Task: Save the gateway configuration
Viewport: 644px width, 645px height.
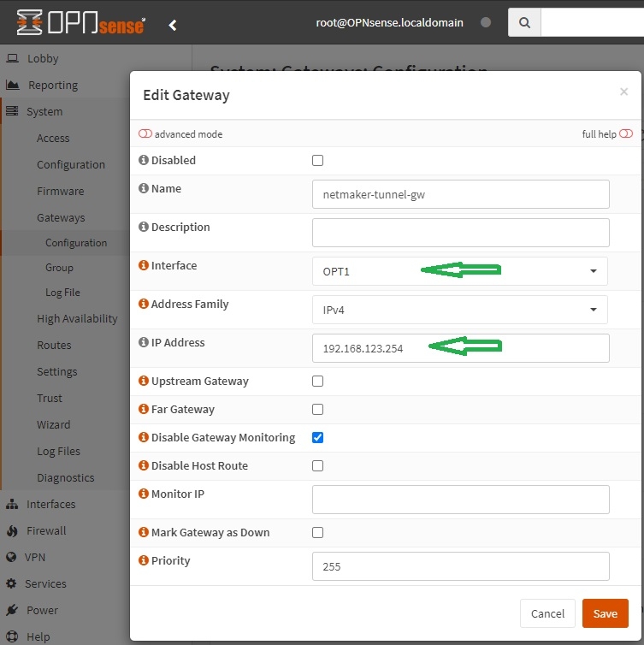Action: tap(605, 613)
